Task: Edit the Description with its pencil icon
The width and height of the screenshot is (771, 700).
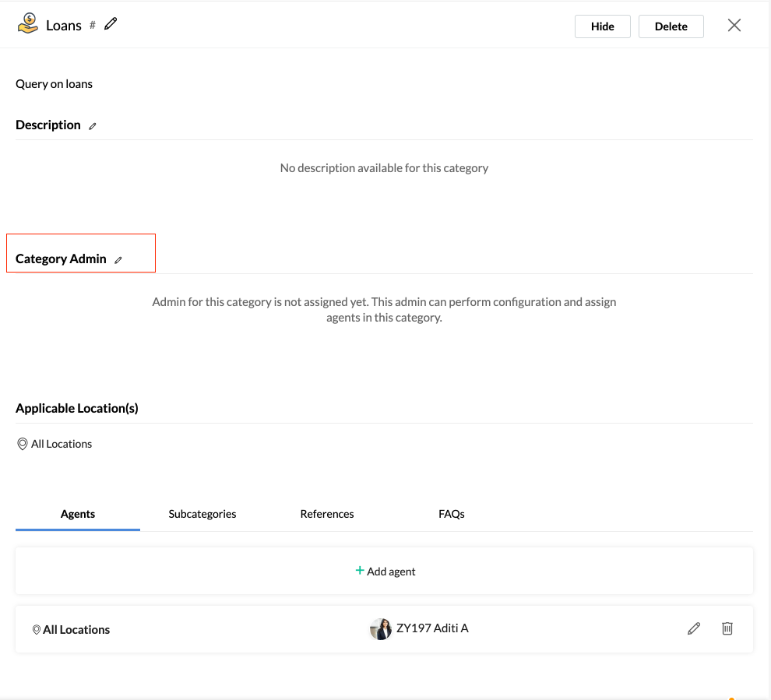Action: [93, 126]
